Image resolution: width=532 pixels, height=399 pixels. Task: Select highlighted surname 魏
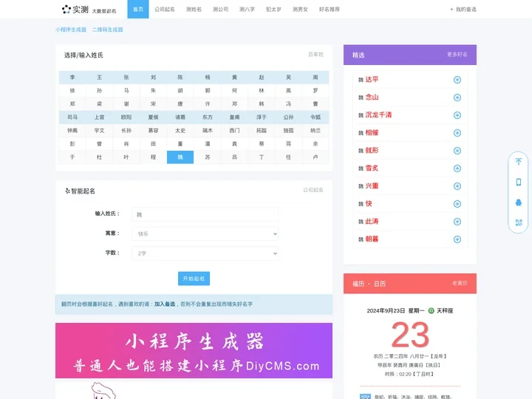[x=180, y=157]
